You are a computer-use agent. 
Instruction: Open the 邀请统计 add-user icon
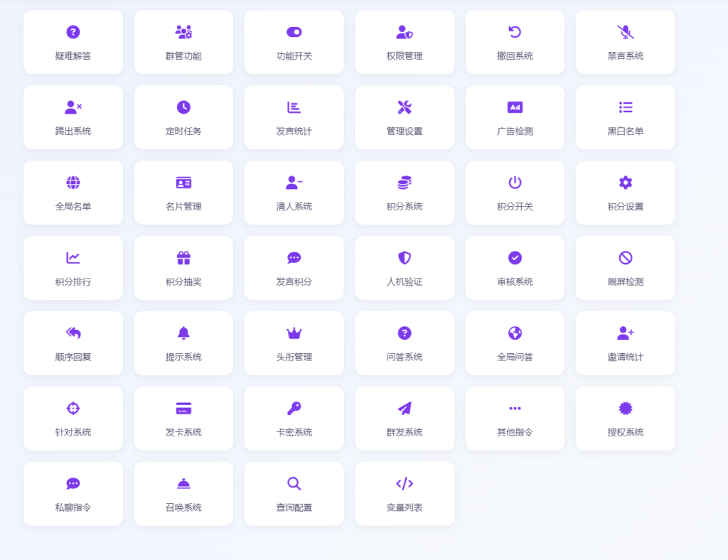coord(626,333)
